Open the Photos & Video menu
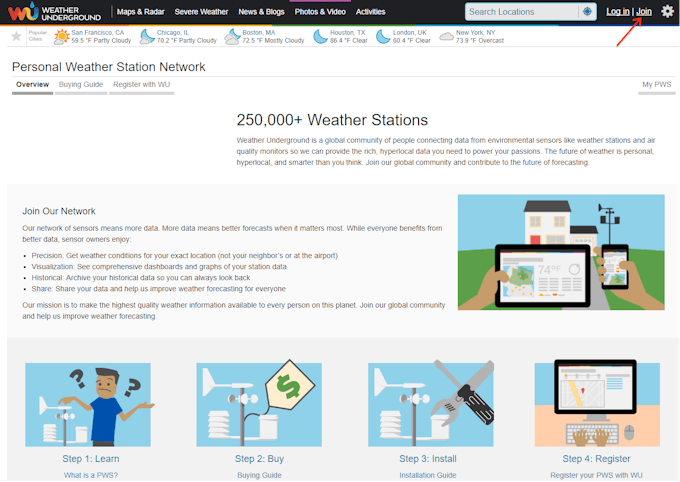Image resolution: width=680 pixels, height=482 pixels. (320, 12)
